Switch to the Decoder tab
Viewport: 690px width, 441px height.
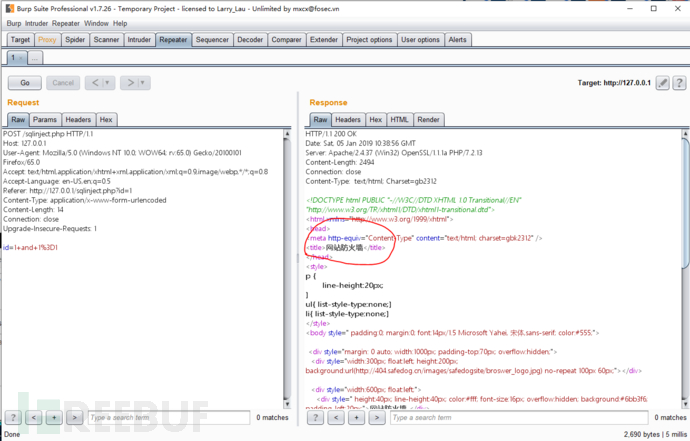click(250, 40)
